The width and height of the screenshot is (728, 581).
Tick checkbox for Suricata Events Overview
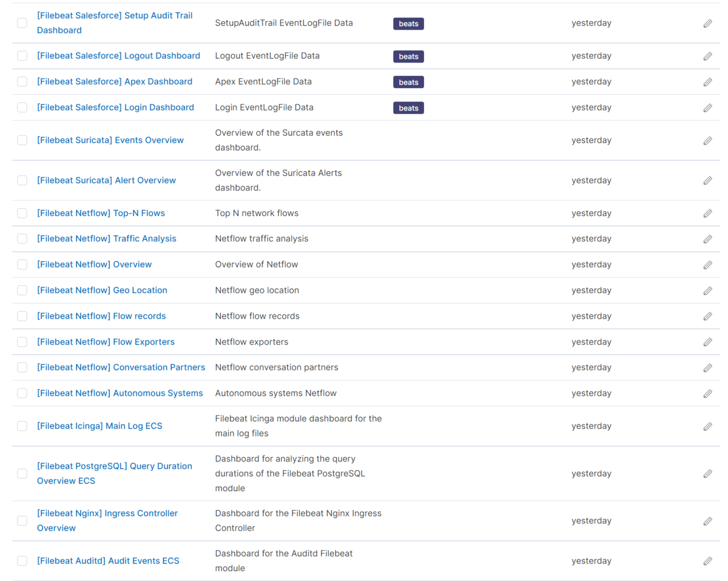click(x=22, y=140)
